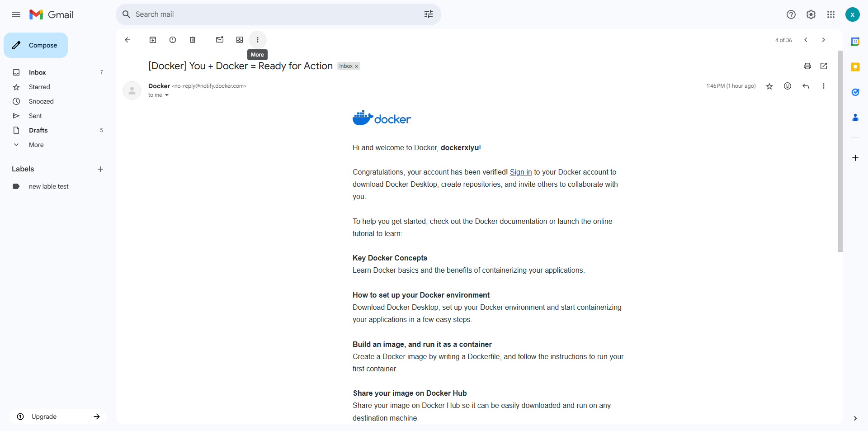Click the 1:46 PM timestamp
Viewport: 868px width, 431px height.
pyautogui.click(x=731, y=86)
